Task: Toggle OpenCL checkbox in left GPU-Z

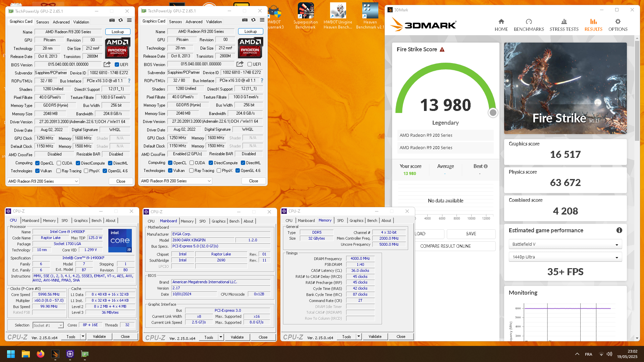Action: [x=37, y=163]
